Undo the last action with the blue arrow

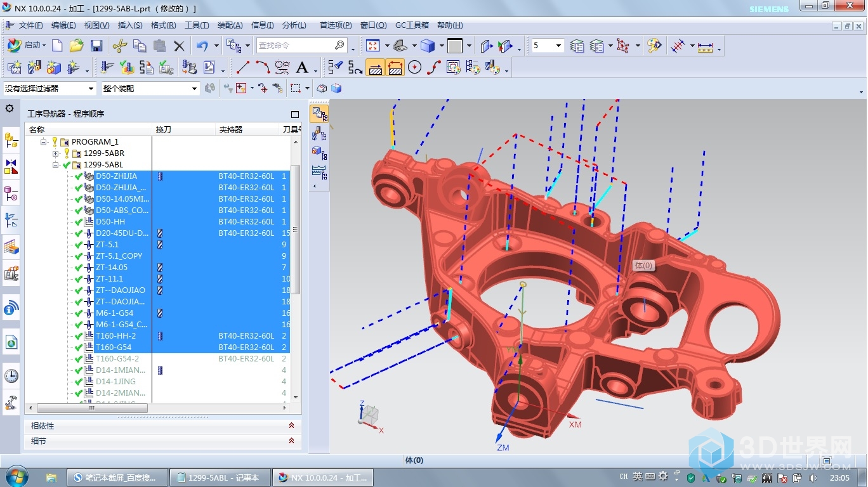202,46
